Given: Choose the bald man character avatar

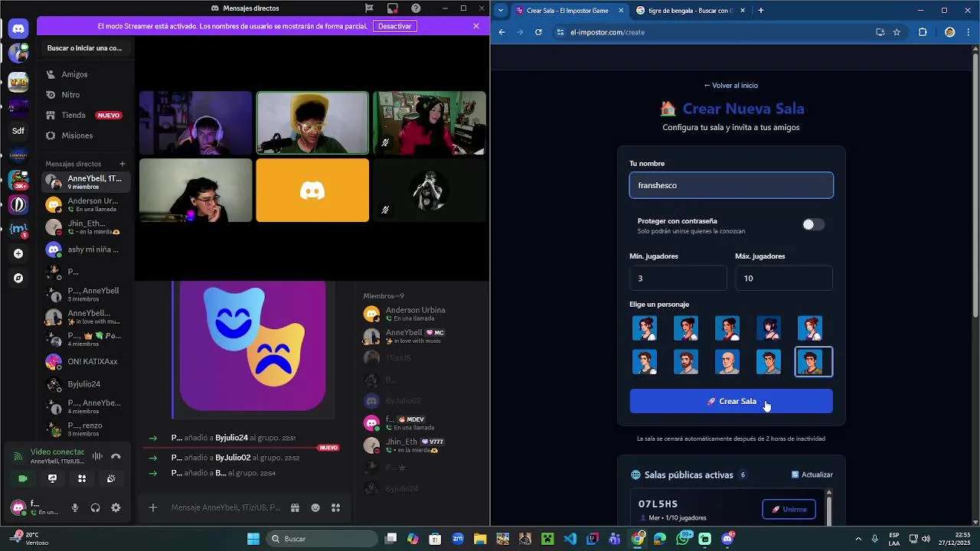Looking at the screenshot, I should click(x=727, y=362).
